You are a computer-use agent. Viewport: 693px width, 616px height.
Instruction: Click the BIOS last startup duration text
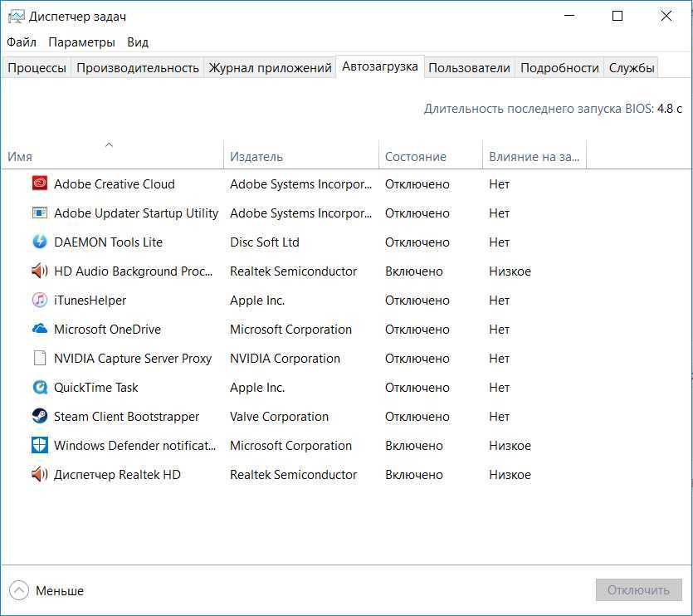click(553, 109)
